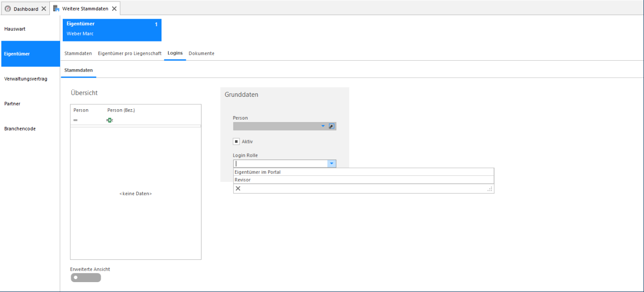Click the Person (Bez.) ABC filter icon
This screenshot has height=292, width=644.
(x=110, y=120)
